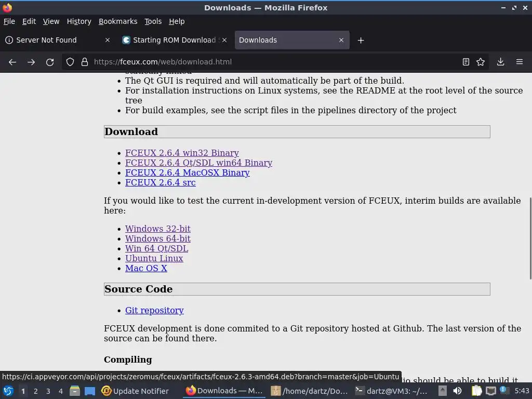This screenshot has height=399, width=532.
Task: Click the removable media eject tray icon
Action: [x=443, y=391]
